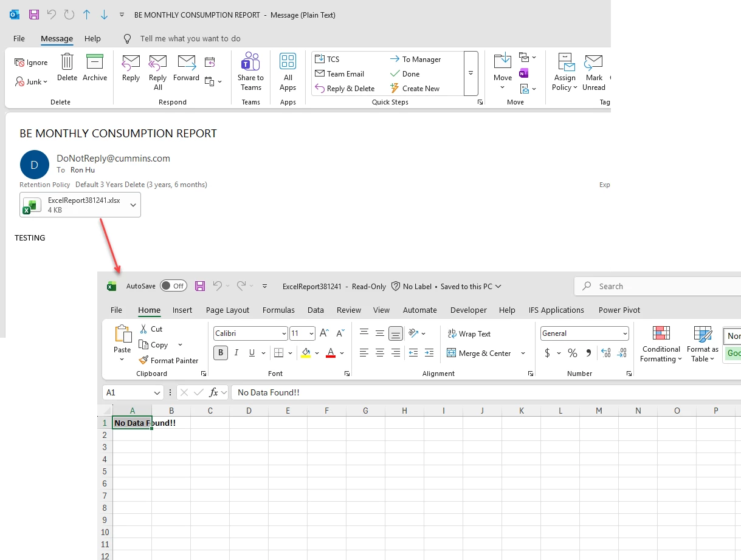Click Reply All in Outlook
Viewport: 741px width, 560px height.
tap(157, 72)
